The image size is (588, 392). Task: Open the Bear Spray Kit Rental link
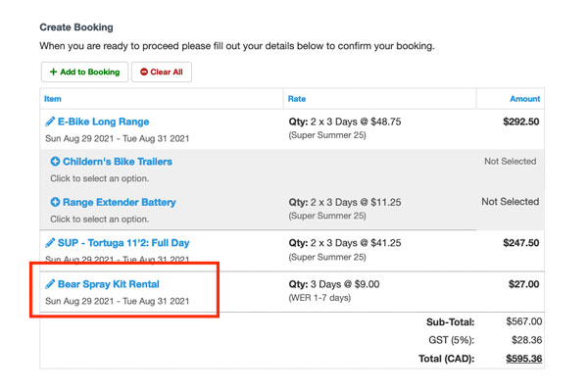pyautogui.click(x=108, y=284)
